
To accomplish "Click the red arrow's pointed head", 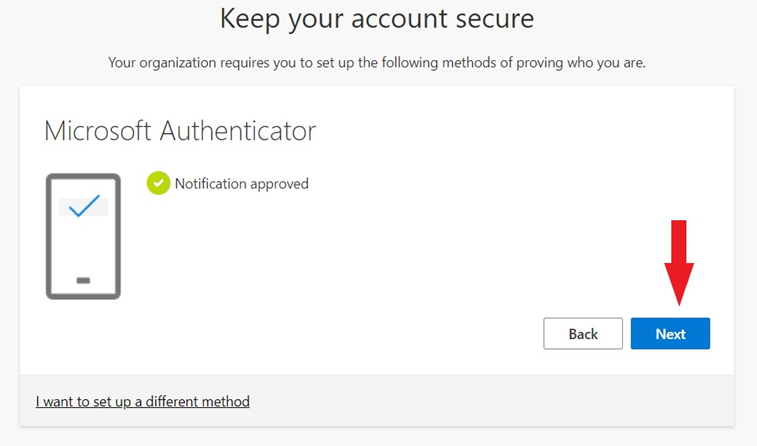I will [x=679, y=282].
